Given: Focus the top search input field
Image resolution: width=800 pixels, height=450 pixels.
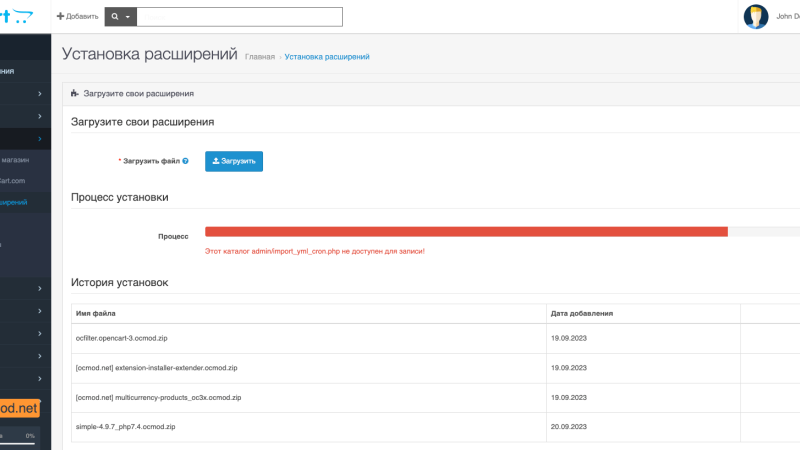Looking at the screenshot, I should [x=239, y=17].
